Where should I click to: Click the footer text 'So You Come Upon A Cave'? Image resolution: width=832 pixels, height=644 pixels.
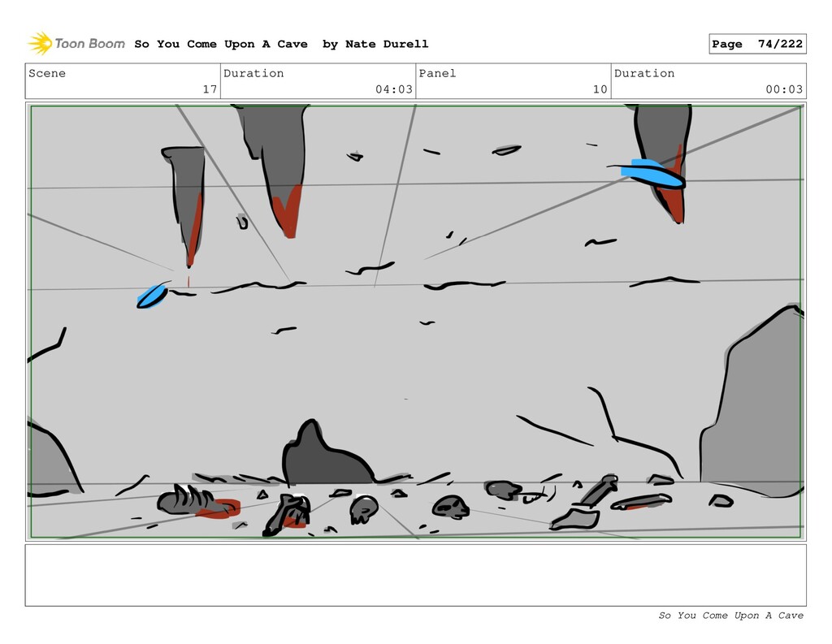pyautogui.click(x=730, y=616)
